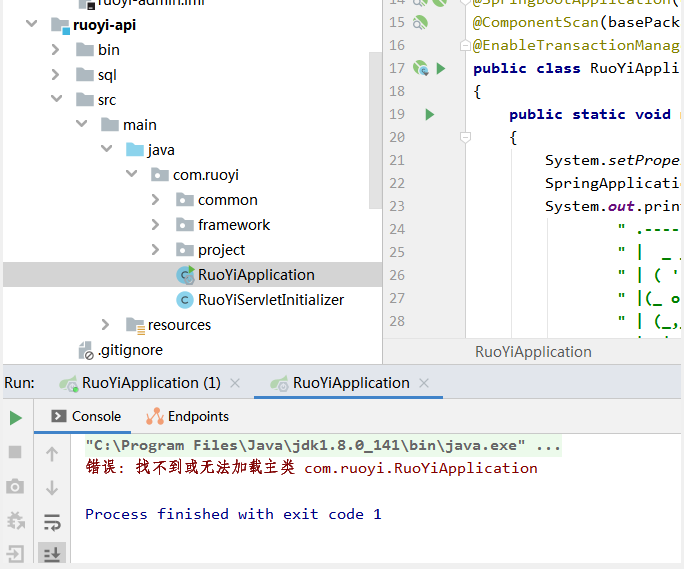This screenshot has width=684, height=569.
Task: Open the Console tab
Action: [86, 416]
